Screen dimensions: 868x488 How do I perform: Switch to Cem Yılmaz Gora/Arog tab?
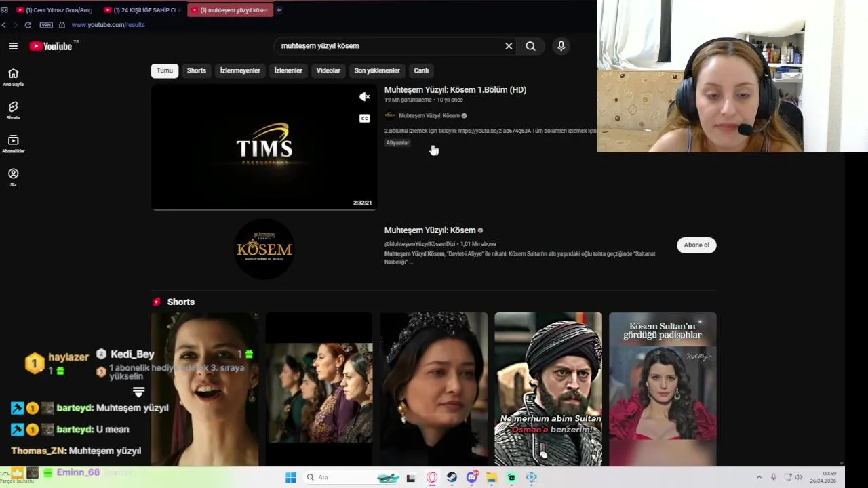pos(54,10)
